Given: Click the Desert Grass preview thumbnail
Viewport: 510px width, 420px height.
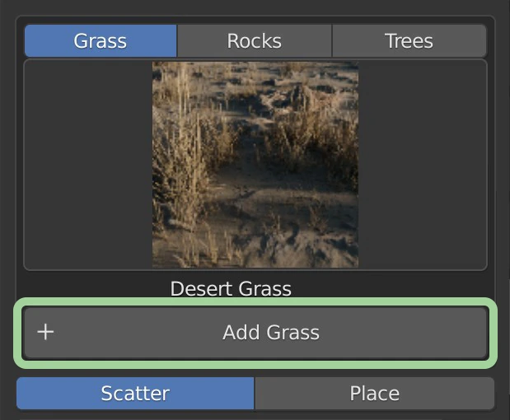Looking at the screenshot, I should point(255,165).
